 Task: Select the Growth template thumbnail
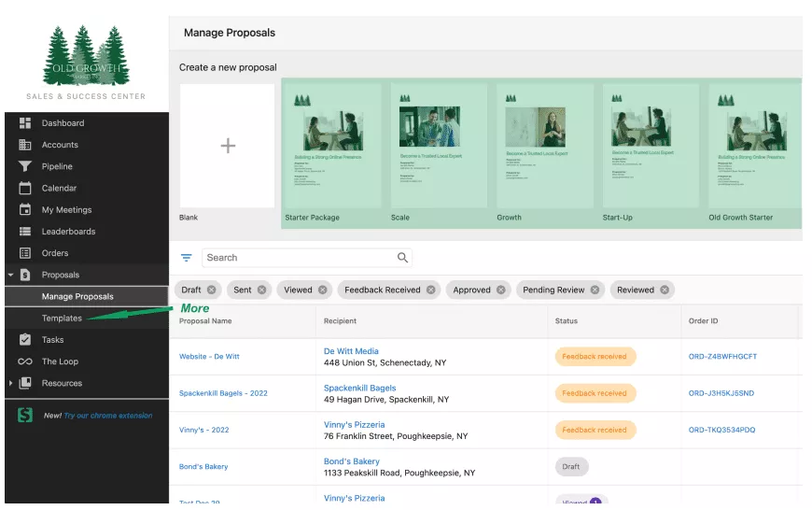(x=545, y=146)
